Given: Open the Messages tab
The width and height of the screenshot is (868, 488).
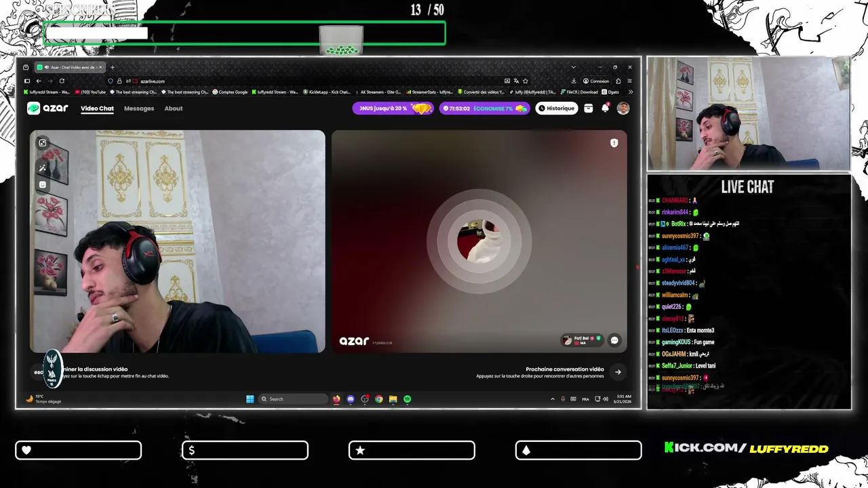Looking at the screenshot, I should pyautogui.click(x=139, y=108).
